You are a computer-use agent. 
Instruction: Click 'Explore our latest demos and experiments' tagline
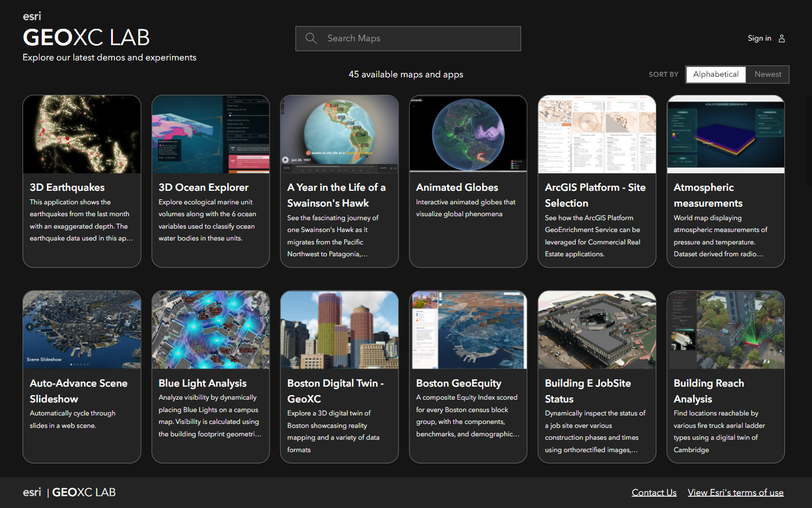tap(109, 58)
